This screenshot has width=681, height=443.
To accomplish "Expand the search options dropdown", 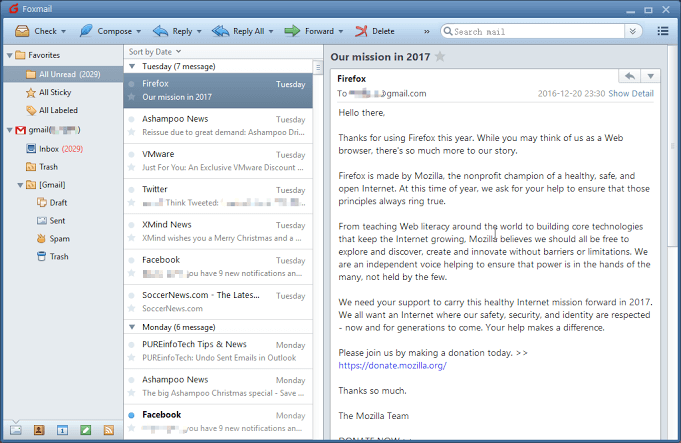I will (633, 31).
